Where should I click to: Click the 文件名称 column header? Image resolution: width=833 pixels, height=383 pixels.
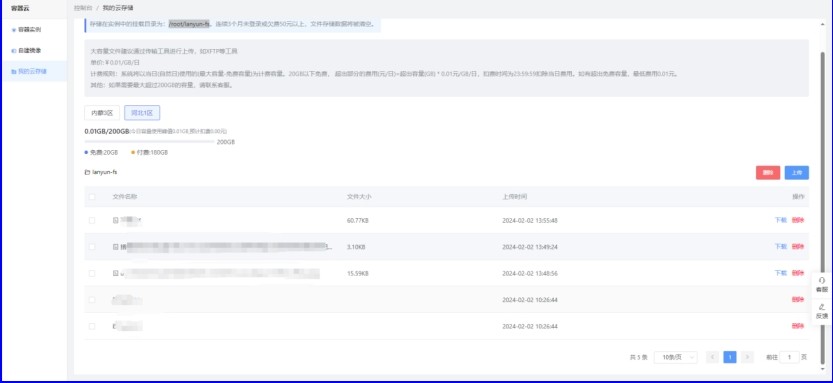[x=125, y=197]
